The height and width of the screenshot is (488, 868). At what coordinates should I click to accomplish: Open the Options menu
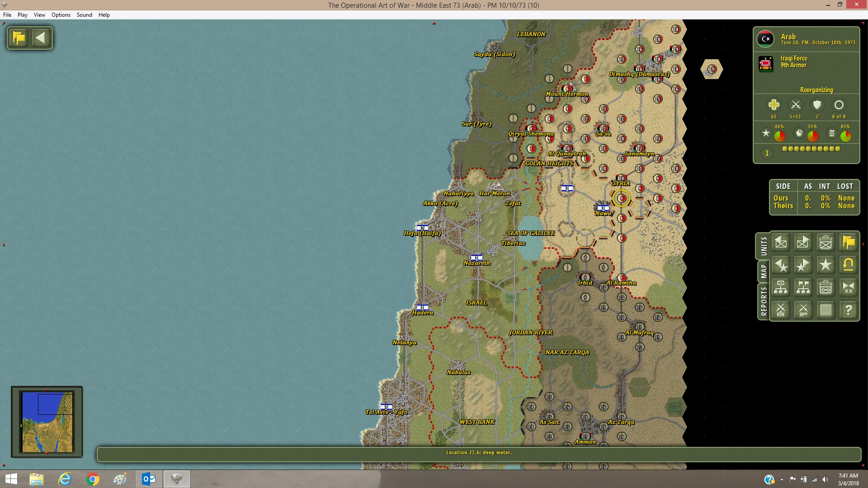pyautogui.click(x=61, y=14)
